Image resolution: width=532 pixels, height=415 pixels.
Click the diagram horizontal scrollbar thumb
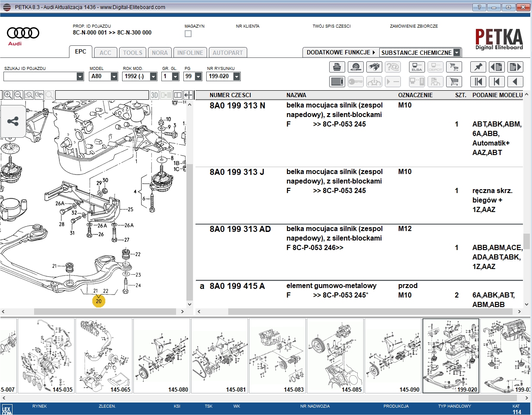click(x=105, y=311)
